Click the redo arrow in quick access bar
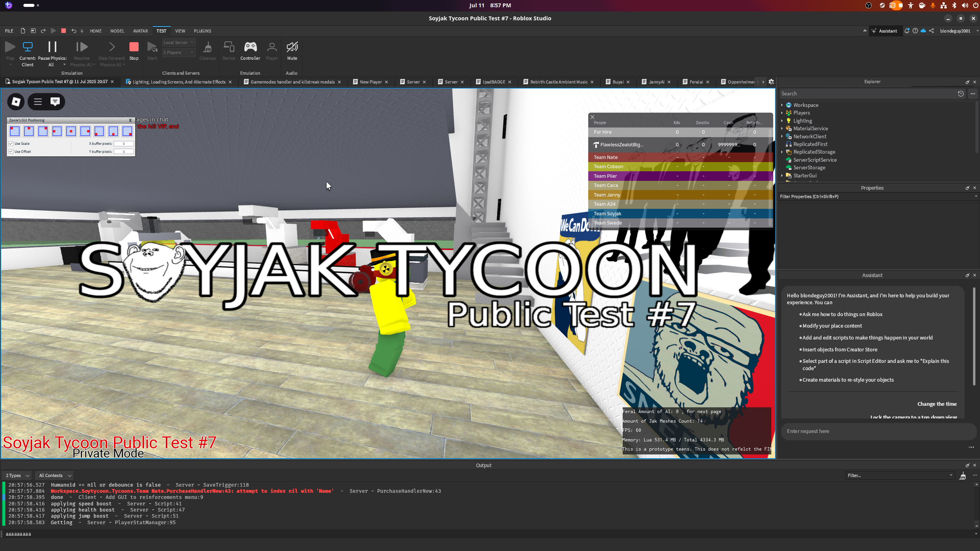 (43, 31)
